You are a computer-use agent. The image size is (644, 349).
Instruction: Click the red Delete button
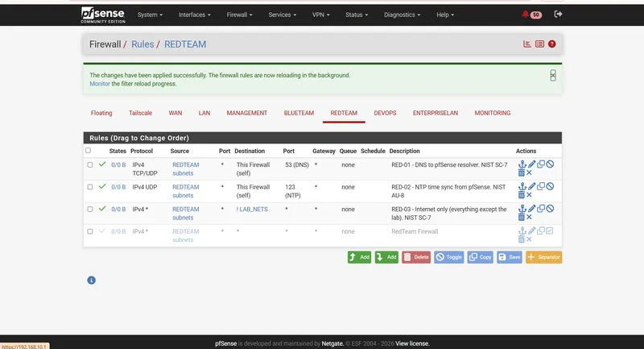(x=416, y=257)
